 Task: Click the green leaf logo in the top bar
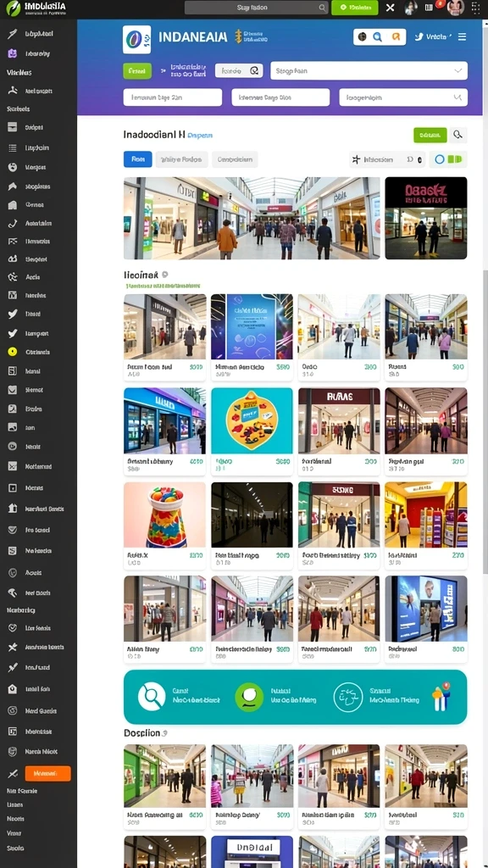click(x=13, y=8)
